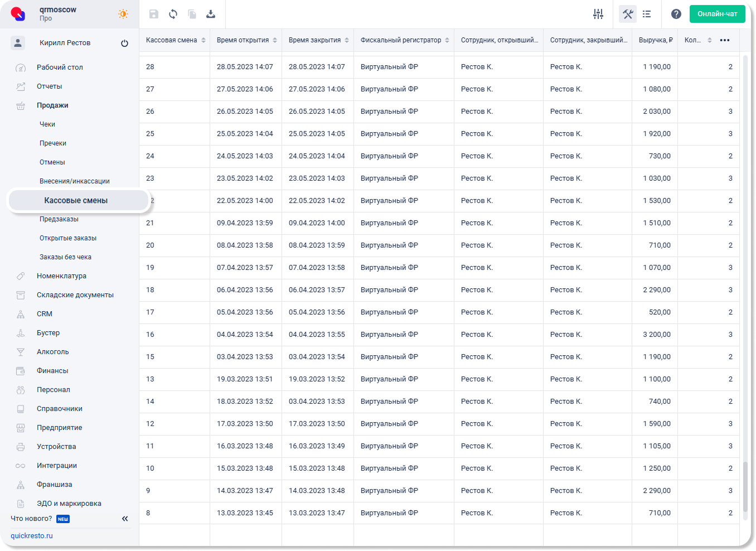Click the tools wrench icon
Image resolution: width=756 pixels, height=551 pixels.
(628, 14)
